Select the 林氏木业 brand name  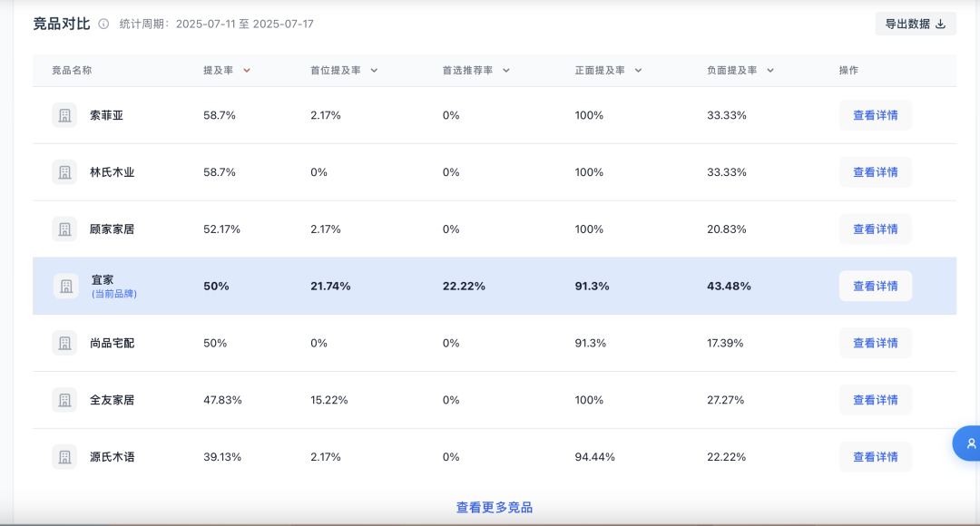[x=112, y=171]
